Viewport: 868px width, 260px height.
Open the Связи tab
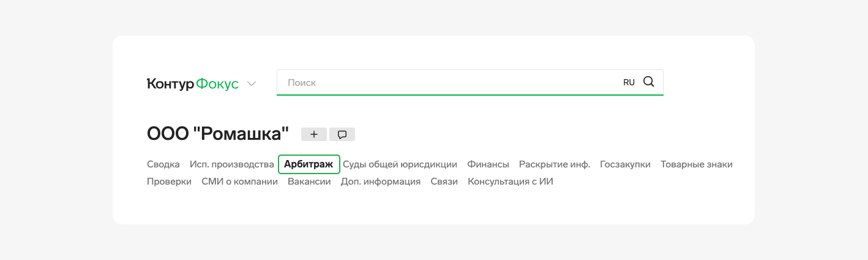tap(444, 182)
